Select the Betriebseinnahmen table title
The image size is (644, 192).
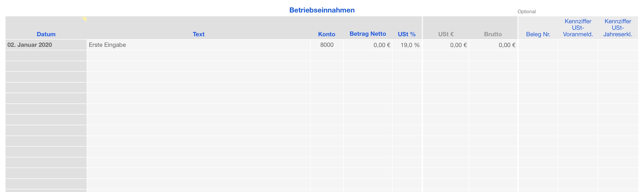(322, 10)
